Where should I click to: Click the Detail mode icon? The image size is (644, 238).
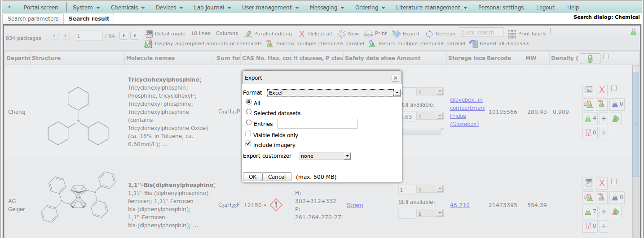coord(149,34)
